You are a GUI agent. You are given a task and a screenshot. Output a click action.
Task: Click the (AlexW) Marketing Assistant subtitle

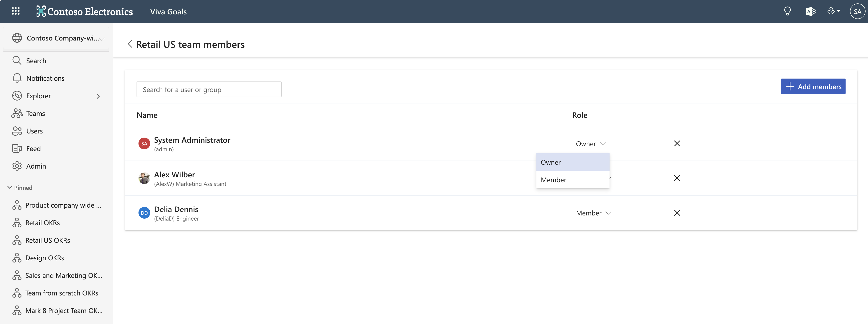coord(190,184)
